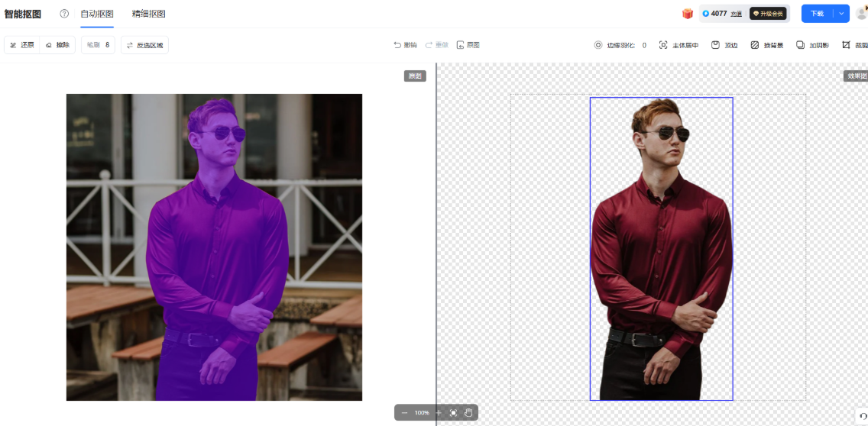Switch to the 精细抠图 tab
868x426 pixels.
pos(148,14)
